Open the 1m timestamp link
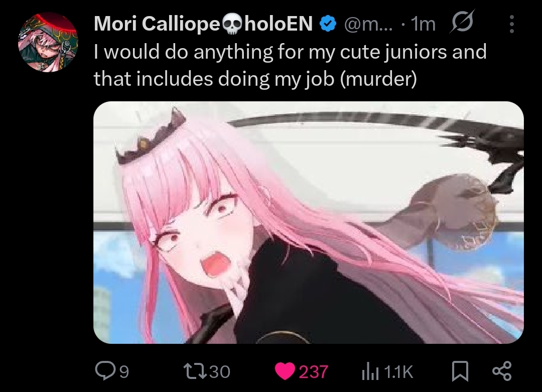Viewport: 542px width, 392px height. click(x=423, y=24)
